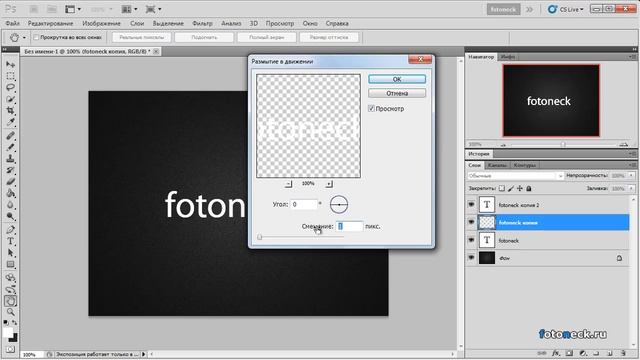This screenshot has width=640, height=360.
Task: Open the Изображение menu
Action: (x=101, y=23)
